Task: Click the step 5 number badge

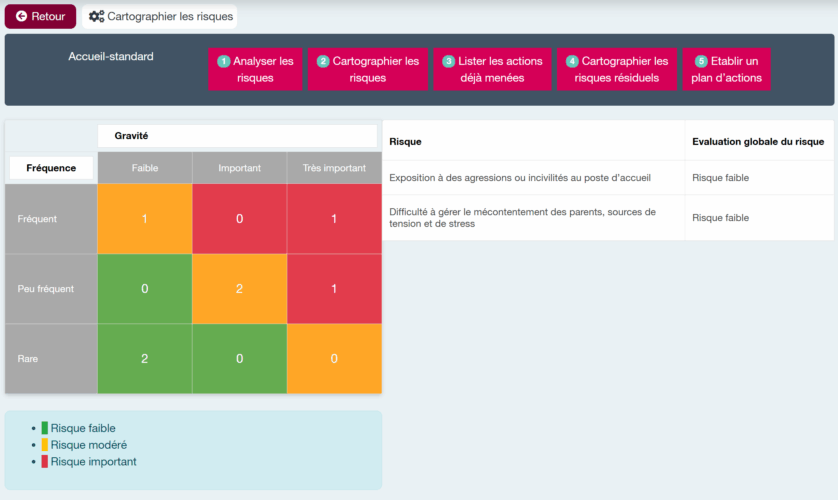Action: [x=701, y=62]
